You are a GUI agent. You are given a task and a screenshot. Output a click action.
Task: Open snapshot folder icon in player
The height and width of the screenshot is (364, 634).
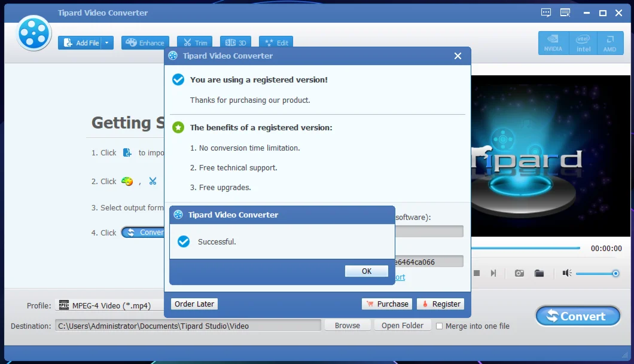point(539,273)
